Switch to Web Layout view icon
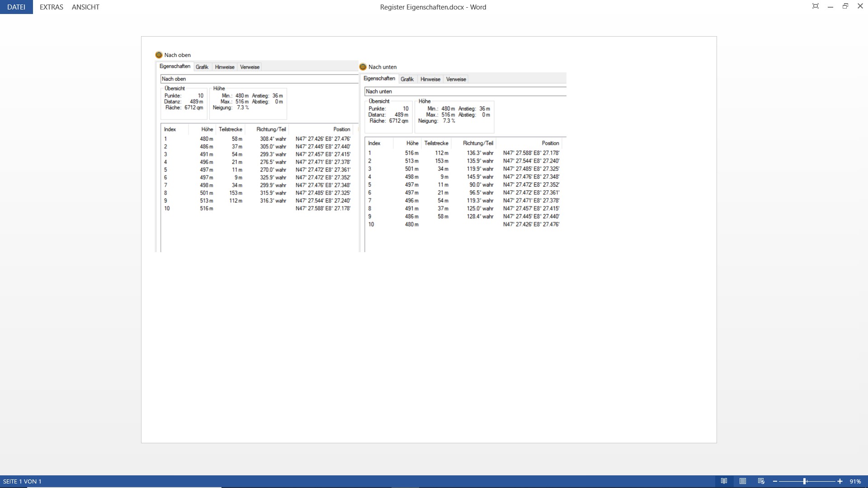The image size is (868, 488). coord(761,481)
